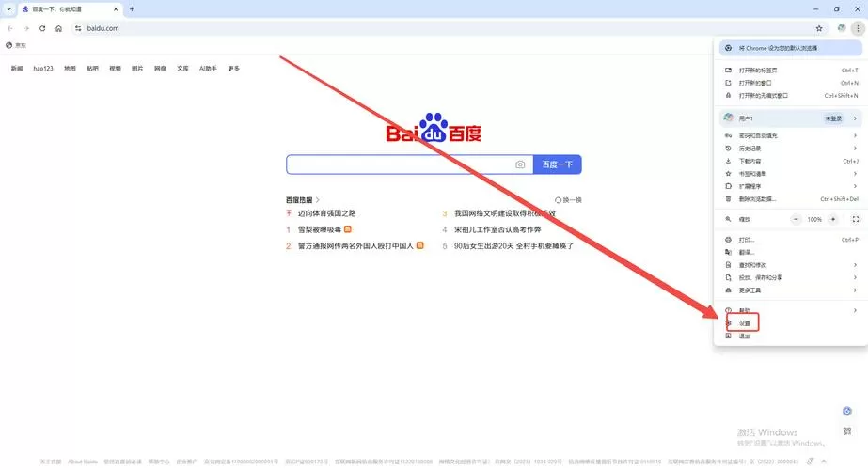The height and width of the screenshot is (470, 868).
Task: Open hot search 警方通报网传两名外国人殴打中国人
Action: pyautogui.click(x=355, y=245)
